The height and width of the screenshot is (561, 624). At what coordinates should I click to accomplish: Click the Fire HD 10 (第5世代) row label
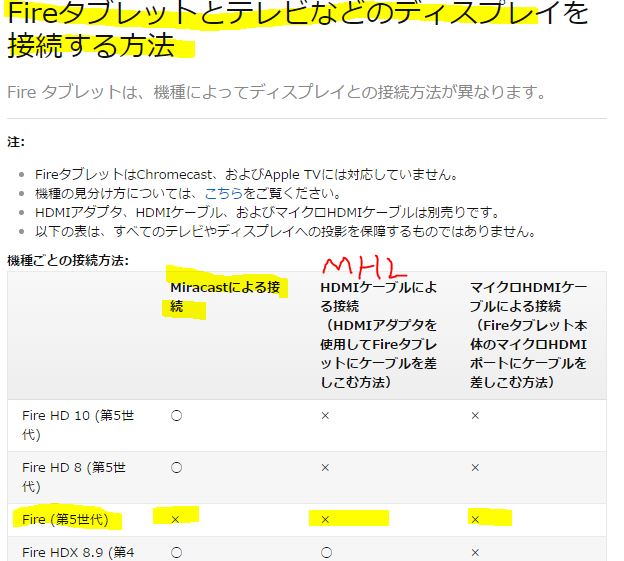coord(78,425)
